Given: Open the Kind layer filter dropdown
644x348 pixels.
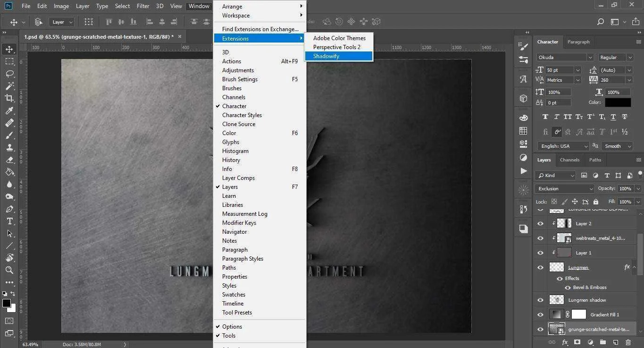Looking at the screenshot, I should [x=556, y=175].
